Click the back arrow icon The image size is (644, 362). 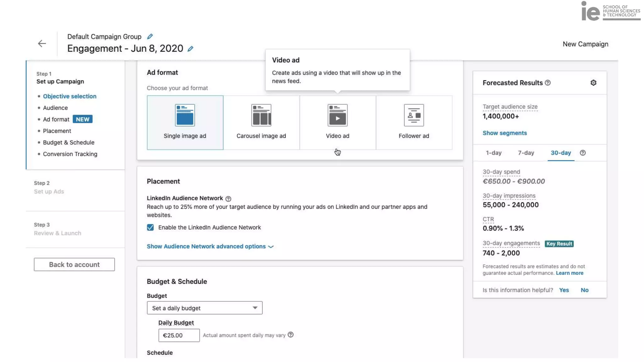42,43
